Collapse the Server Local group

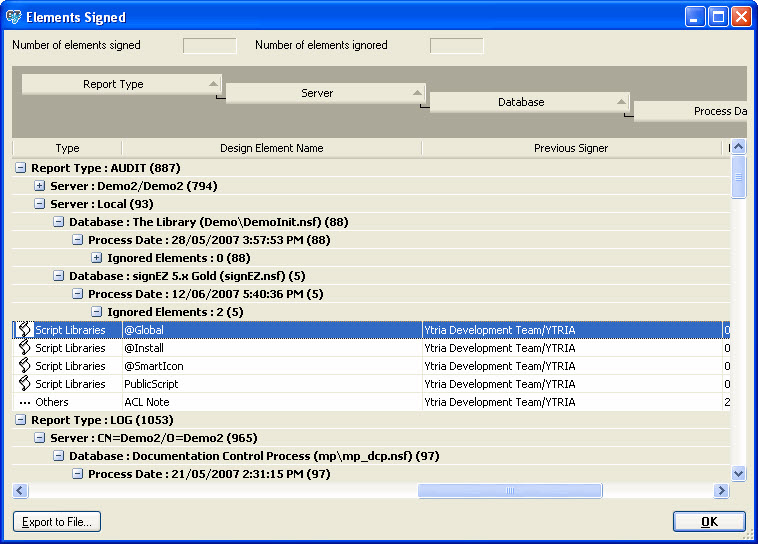pos(40,204)
